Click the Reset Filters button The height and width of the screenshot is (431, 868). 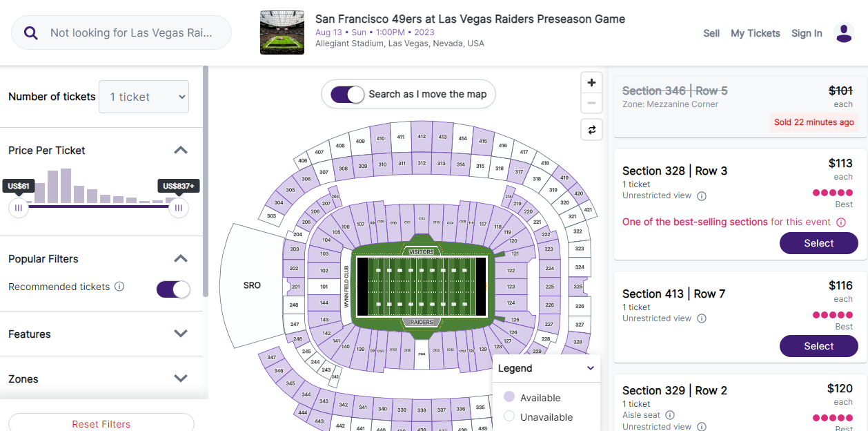(x=101, y=423)
